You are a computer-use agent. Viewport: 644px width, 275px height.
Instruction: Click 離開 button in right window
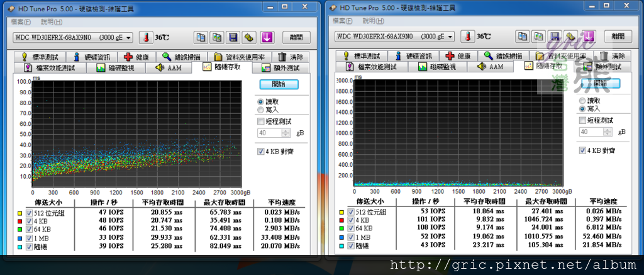618,36
